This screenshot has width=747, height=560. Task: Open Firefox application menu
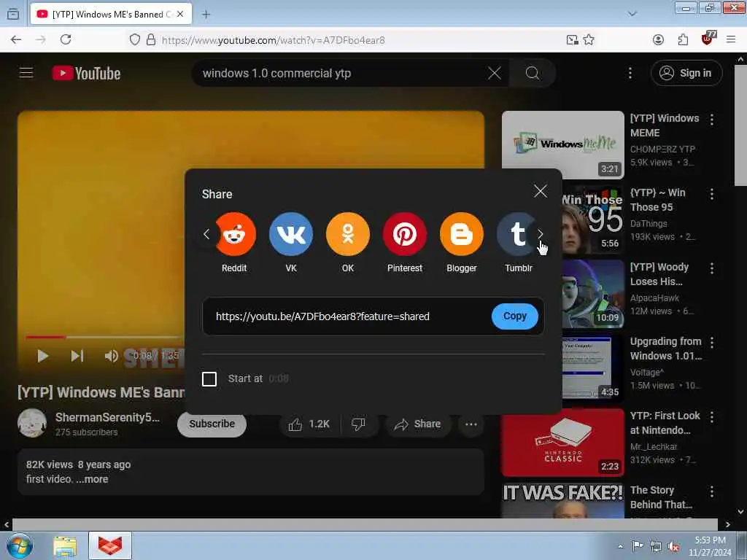click(731, 40)
